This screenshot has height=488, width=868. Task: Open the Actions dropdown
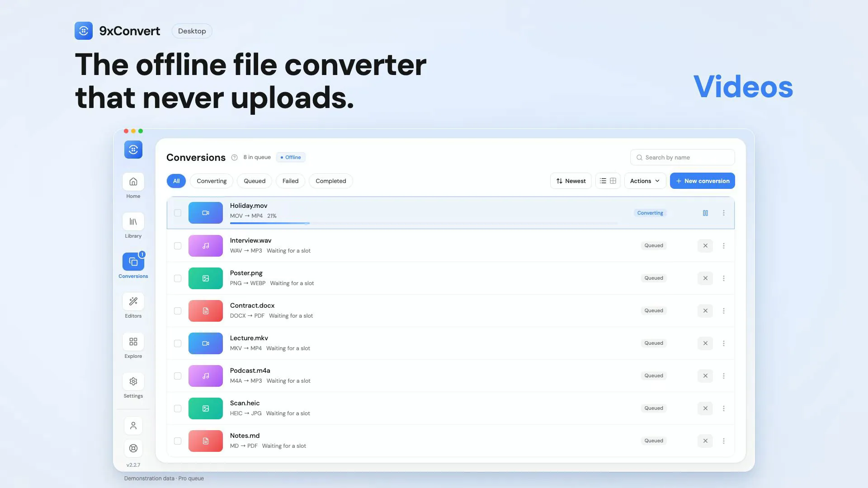point(645,181)
